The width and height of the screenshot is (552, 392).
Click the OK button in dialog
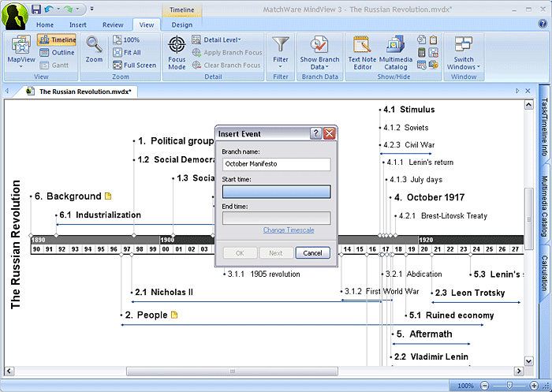point(240,253)
